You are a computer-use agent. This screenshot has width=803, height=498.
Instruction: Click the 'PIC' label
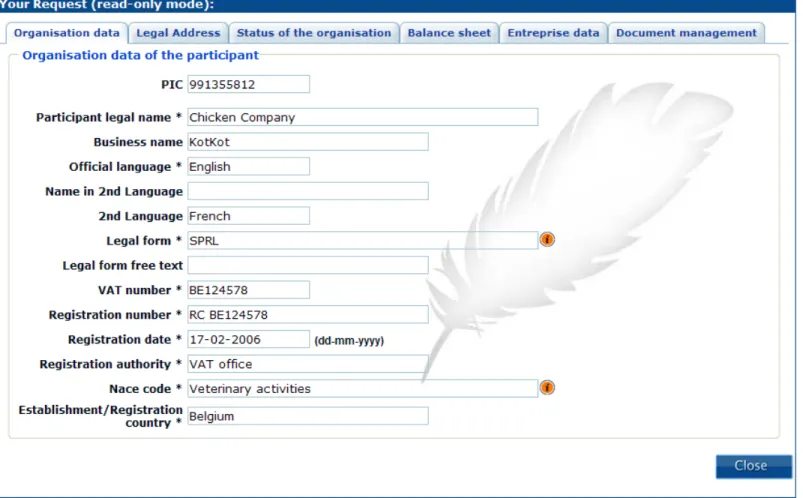tap(172, 85)
